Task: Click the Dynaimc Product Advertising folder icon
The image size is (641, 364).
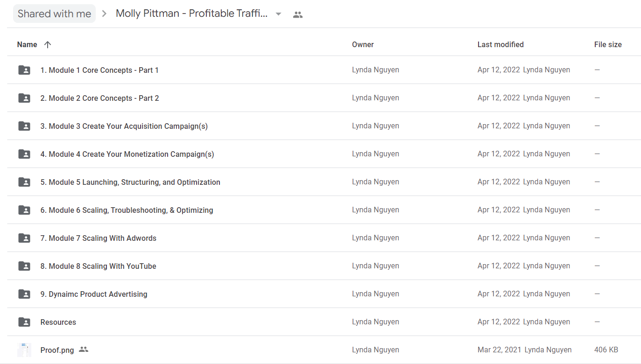Action: tap(24, 294)
